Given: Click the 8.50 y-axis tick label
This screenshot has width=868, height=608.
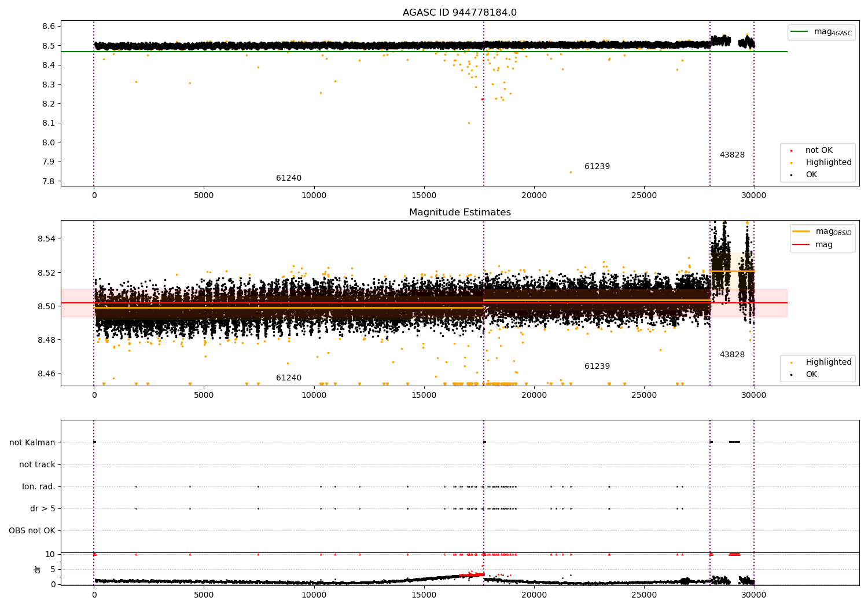Looking at the screenshot, I should 46,306.
